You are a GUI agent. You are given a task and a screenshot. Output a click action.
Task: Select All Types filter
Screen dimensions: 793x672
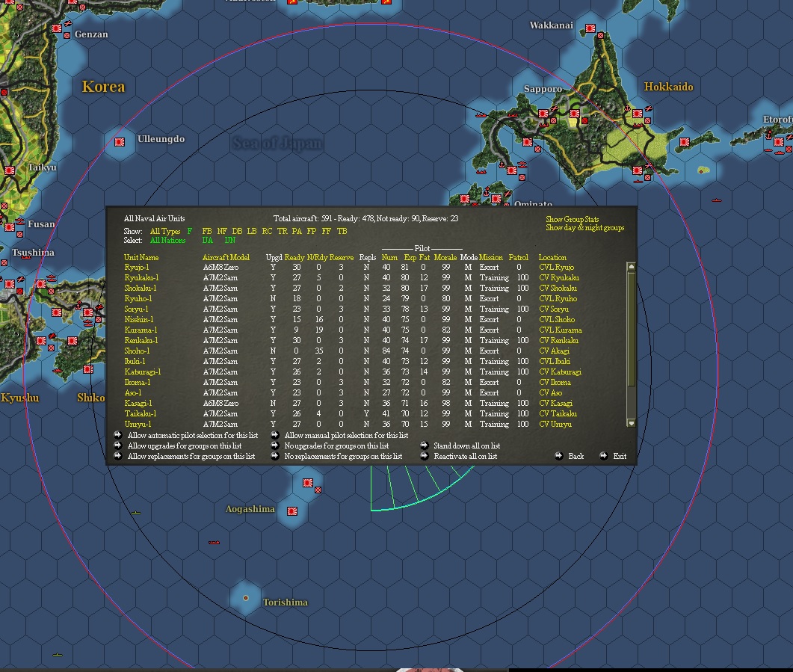pyautogui.click(x=165, y=231)
